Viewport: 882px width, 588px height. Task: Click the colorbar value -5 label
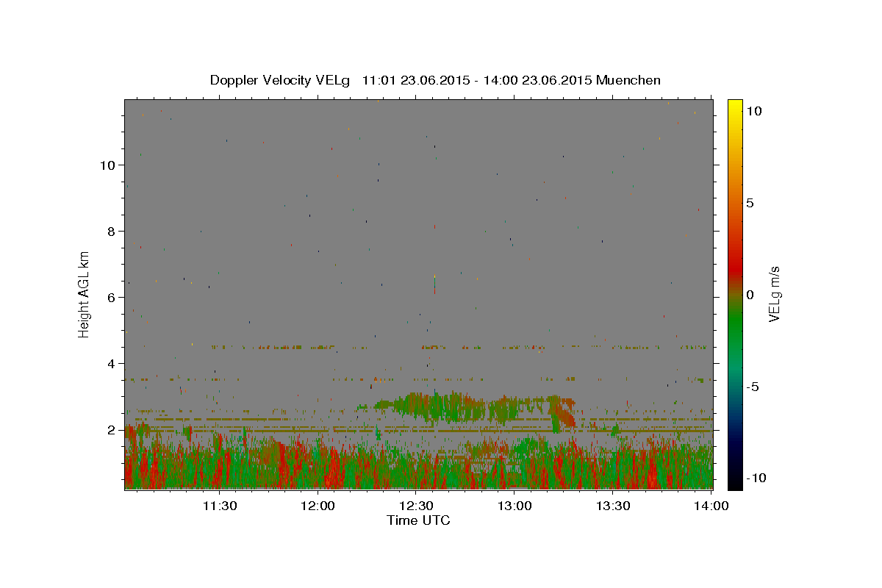click(x=753, y=387)
